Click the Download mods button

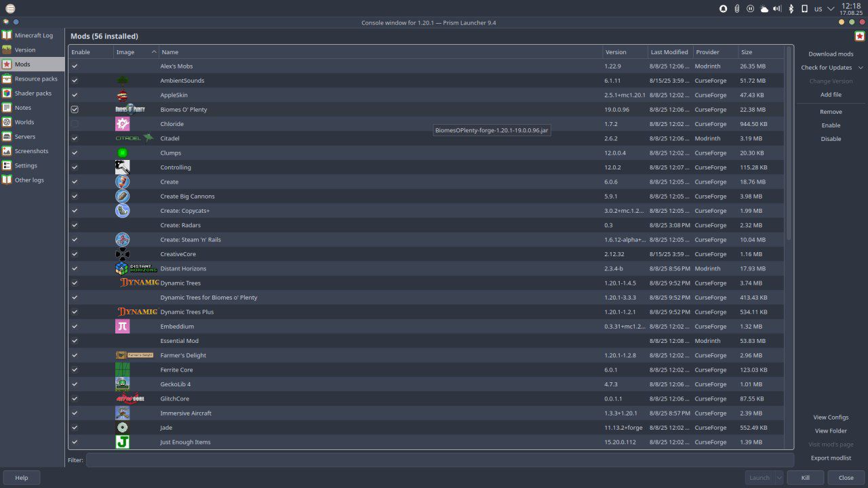(x=831, y=54)
